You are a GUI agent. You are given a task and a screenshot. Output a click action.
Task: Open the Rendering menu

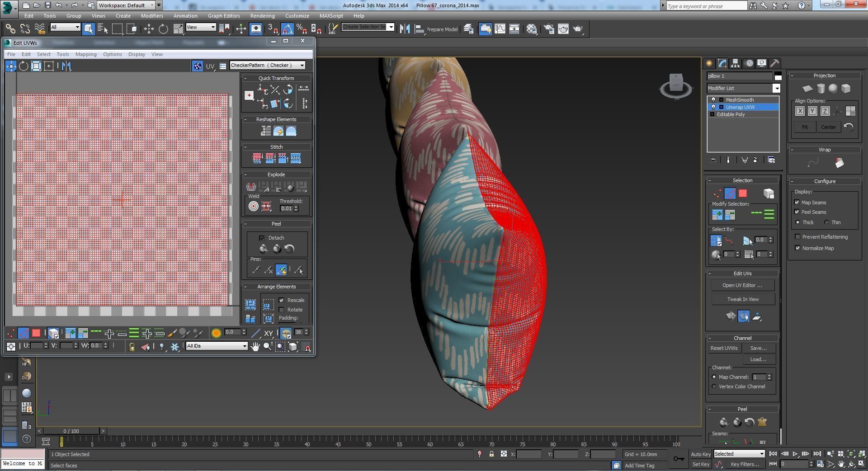click(x=262, y=16)
